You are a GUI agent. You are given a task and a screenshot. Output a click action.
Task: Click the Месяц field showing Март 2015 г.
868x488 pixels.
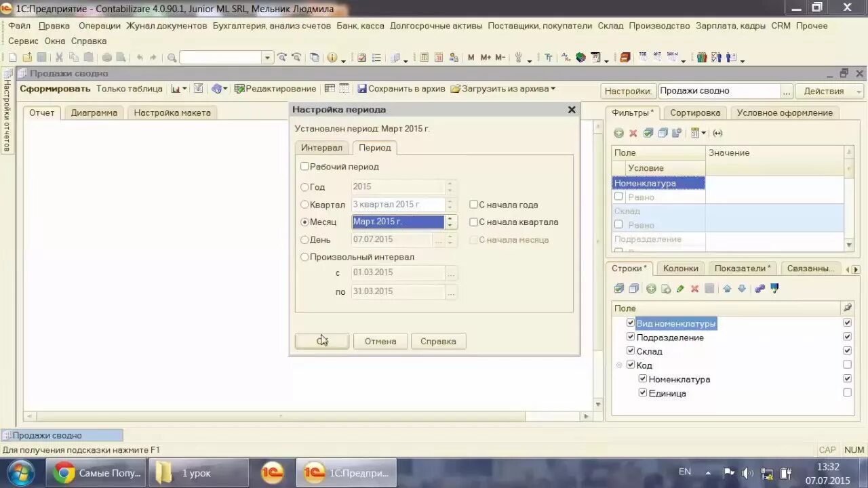[398, 222]
